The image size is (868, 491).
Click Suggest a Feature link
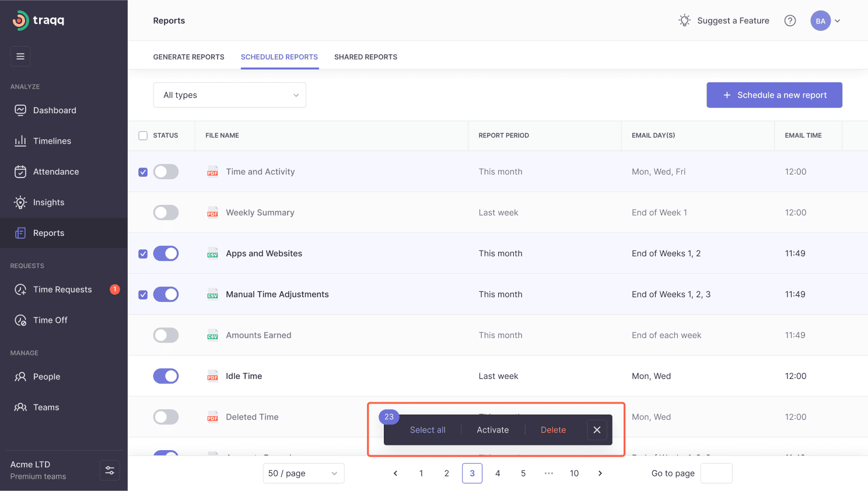click(x=733, y=20)
